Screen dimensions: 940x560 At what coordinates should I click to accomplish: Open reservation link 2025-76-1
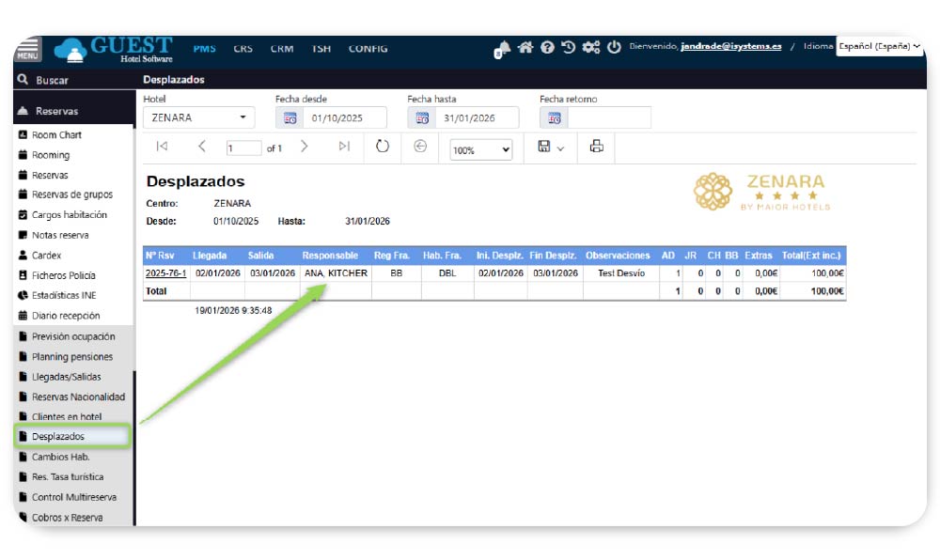click(x=165, y=273)
